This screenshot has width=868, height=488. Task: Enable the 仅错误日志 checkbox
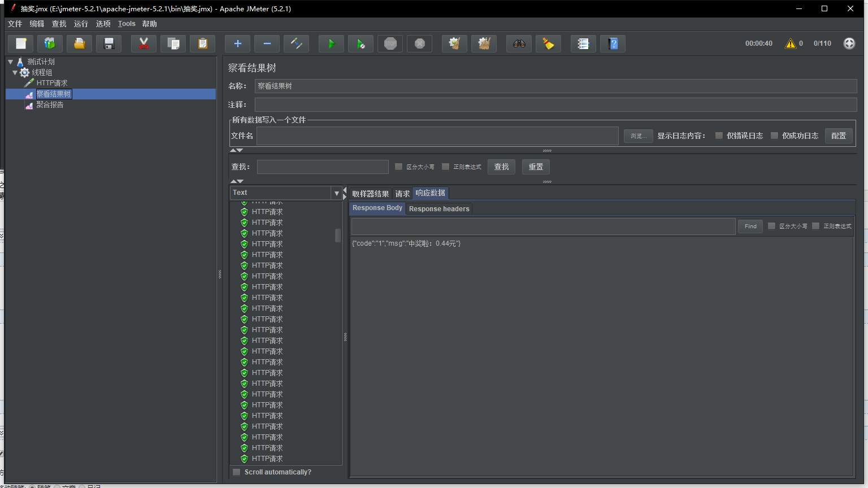point(719,136)
